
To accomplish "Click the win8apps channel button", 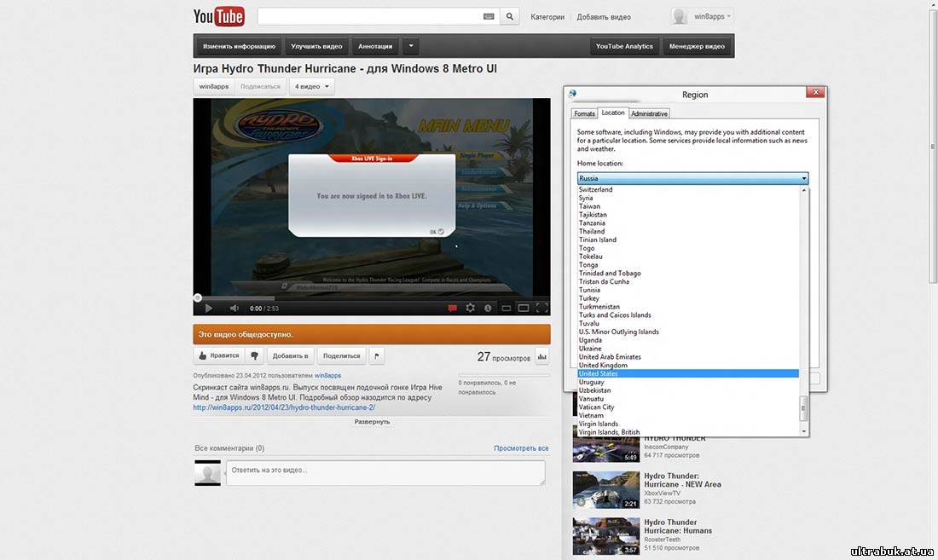I will (213, 87).
